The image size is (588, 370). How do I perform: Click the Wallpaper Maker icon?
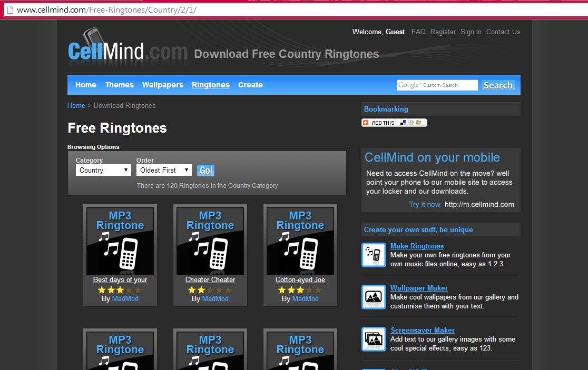click(374, 297)
